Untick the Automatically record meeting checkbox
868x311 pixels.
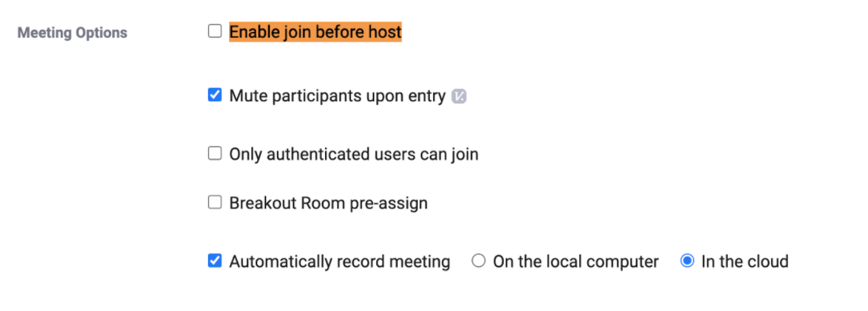(x=215, y=261)
